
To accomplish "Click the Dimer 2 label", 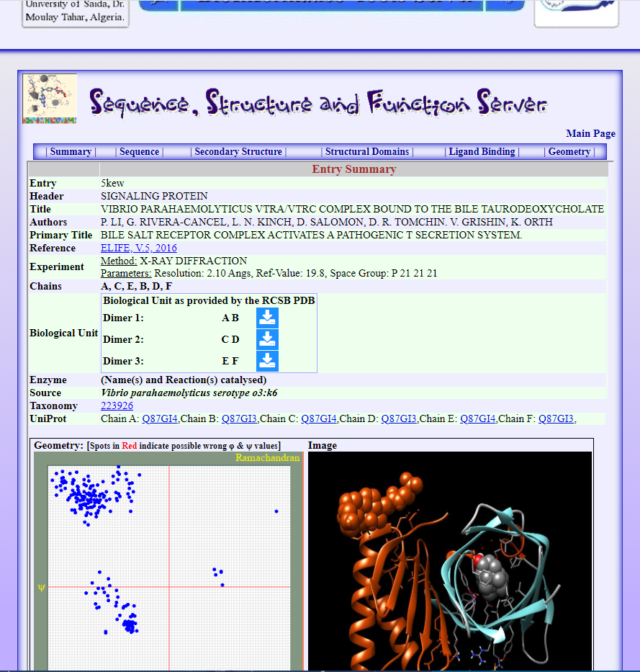I will coord(123,339).
